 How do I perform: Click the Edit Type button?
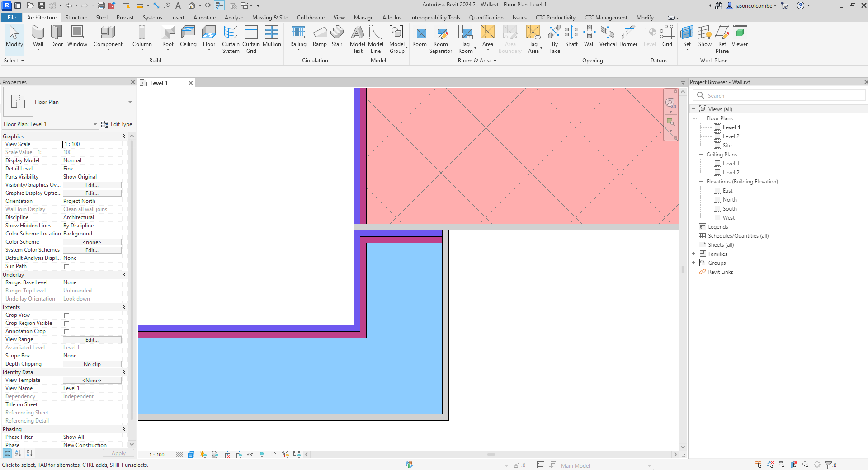pos(117,124)
